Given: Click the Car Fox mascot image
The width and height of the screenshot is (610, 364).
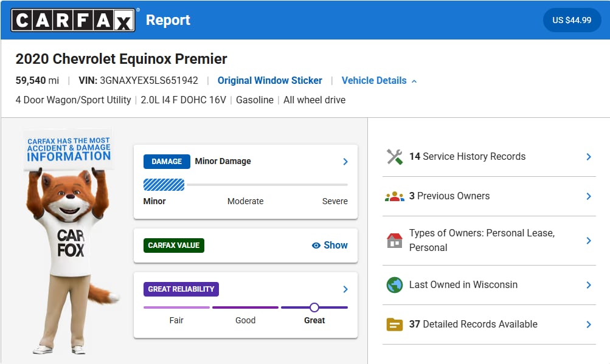Looking at the screenshot, I should [70, 241].
